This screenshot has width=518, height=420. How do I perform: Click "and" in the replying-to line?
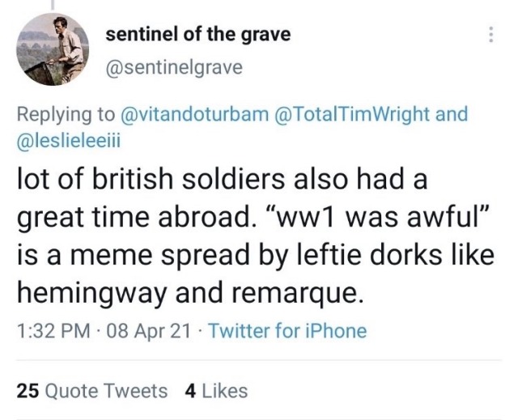pyautogui.click(x=452, y=113)
